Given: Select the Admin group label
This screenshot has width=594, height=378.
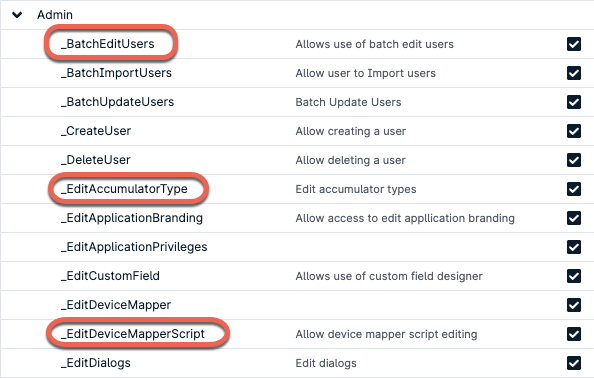Looking at the screenshot, I should pos(55,15).
